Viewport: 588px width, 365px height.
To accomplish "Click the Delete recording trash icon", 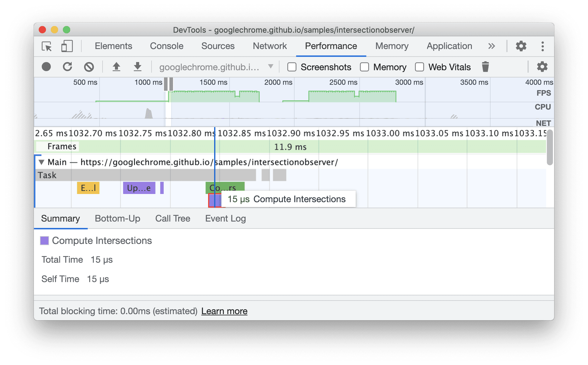I will point(485,67).
